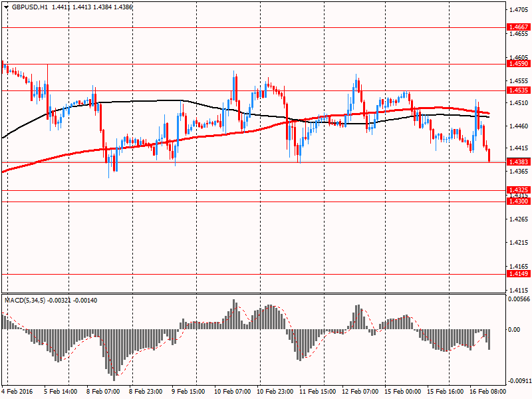Click the GBPUSD,H1 chart title text

pyautogui.click(x=30, y=7)
